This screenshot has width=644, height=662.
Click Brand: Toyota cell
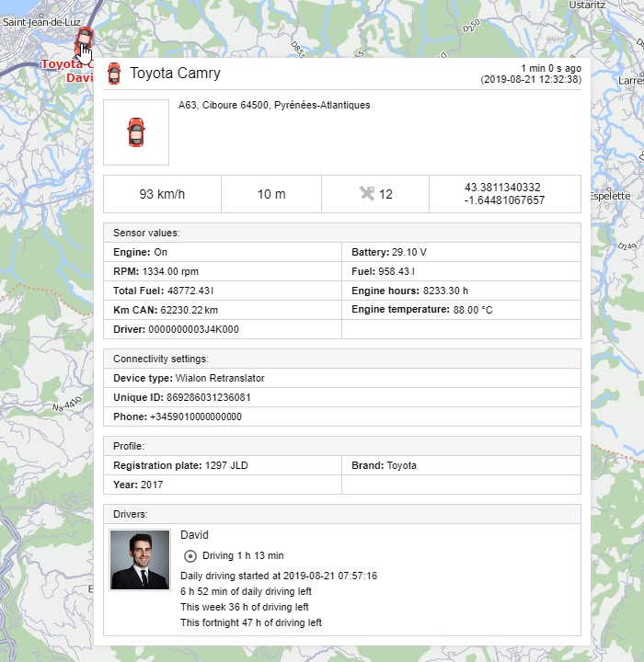point(461,465)
